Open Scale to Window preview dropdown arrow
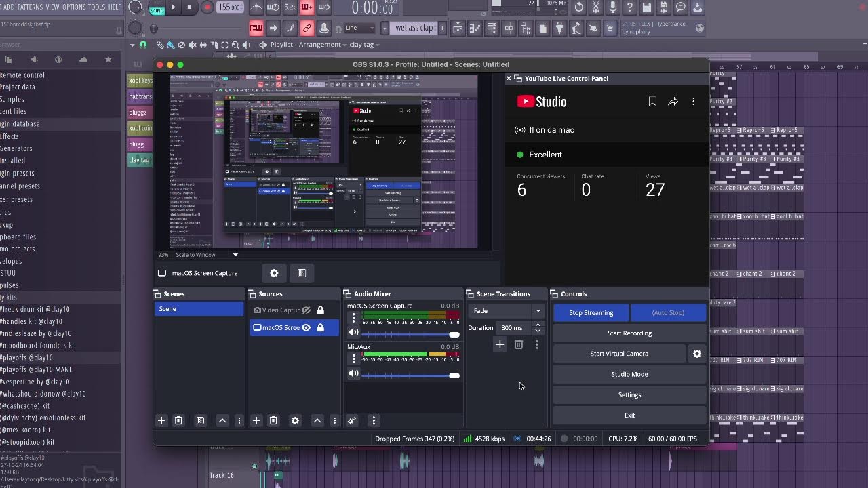 [x=235, y=255]
